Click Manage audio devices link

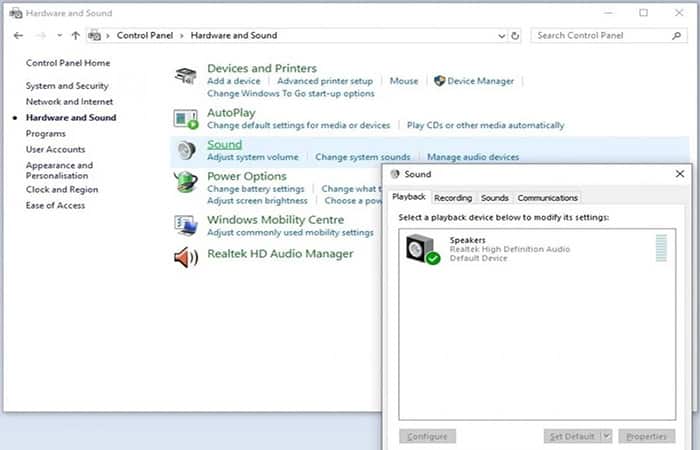[473, 157]
